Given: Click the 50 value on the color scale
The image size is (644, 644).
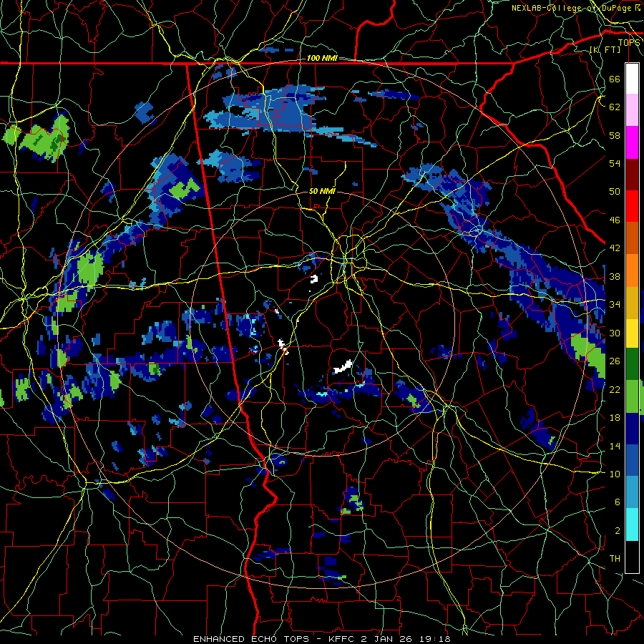Looking at the screenshot, I should [x=615, y=192].
